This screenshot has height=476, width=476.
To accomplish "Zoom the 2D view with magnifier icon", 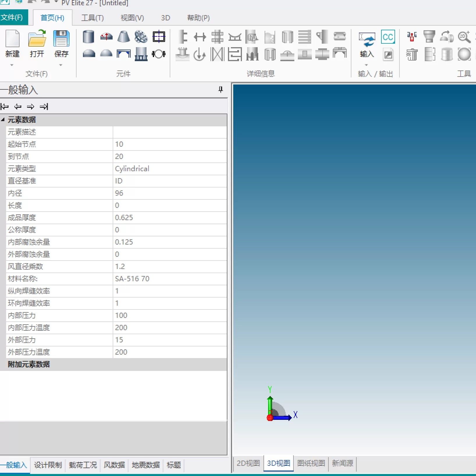I will pos(464,37).
